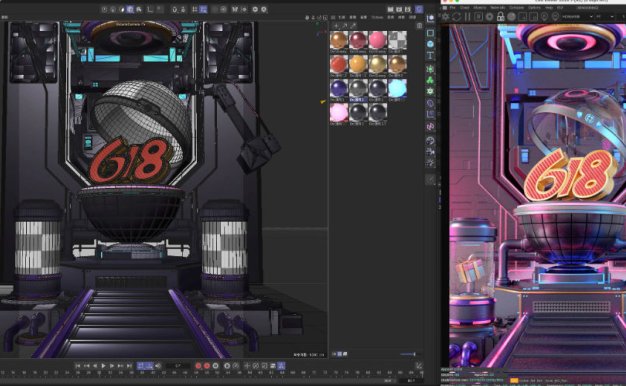The height and width of the screenshot is (386, 626).
Task: Click the pencil icon at right end of timeline bar
Action: click(418, 365)
